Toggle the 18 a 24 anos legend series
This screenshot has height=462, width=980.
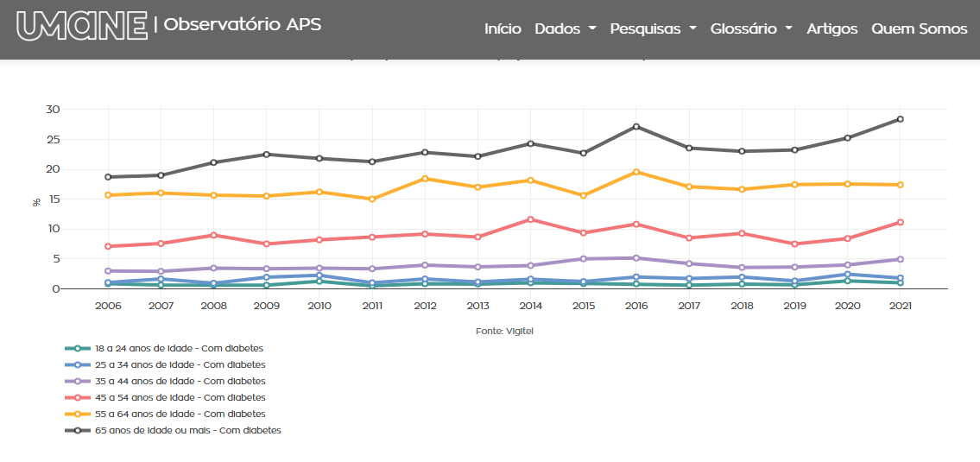[x=165, y=348]
